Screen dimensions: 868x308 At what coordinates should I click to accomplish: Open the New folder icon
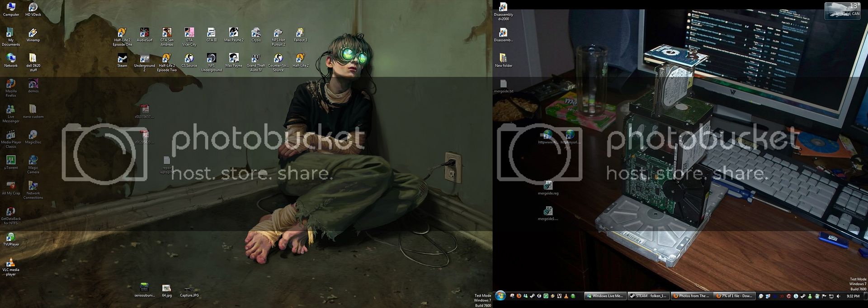[x=504, y=60]
